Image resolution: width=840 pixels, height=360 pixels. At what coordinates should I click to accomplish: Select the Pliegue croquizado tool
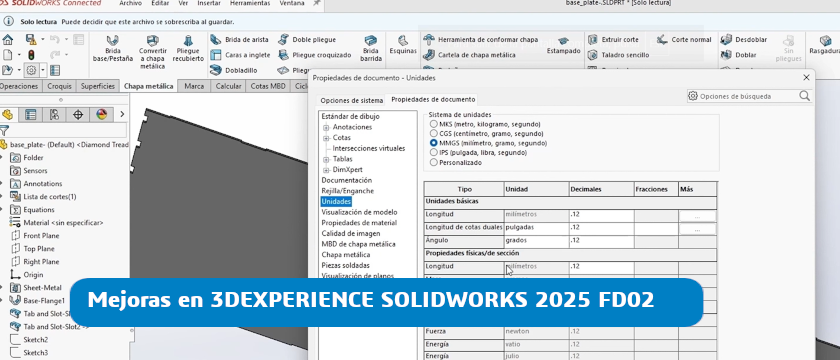(x=314, y=55)
